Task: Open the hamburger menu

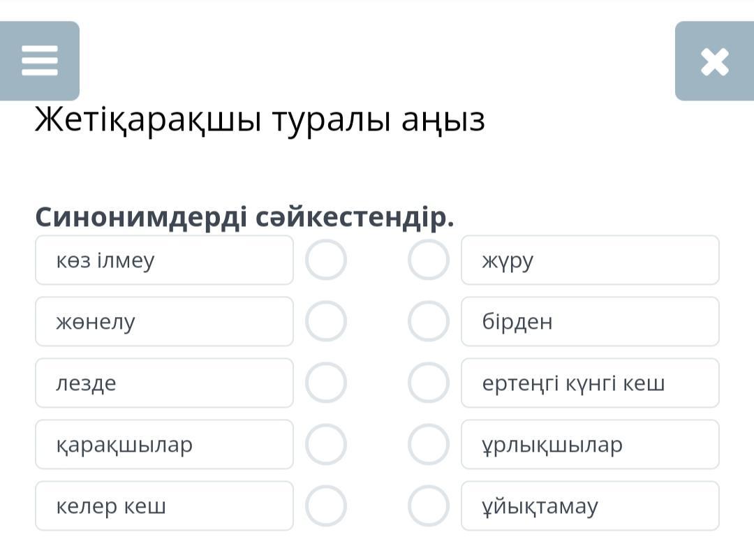Action: pos(39,61)
